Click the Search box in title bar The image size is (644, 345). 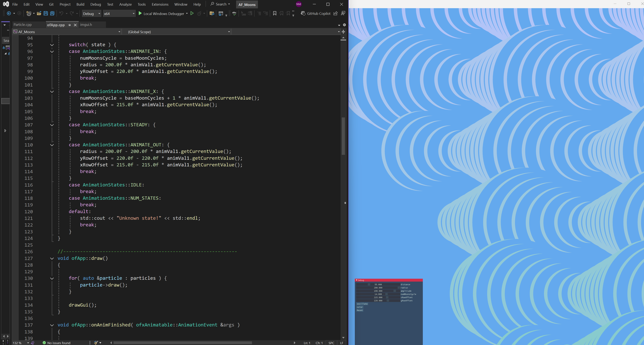(220, 4)
